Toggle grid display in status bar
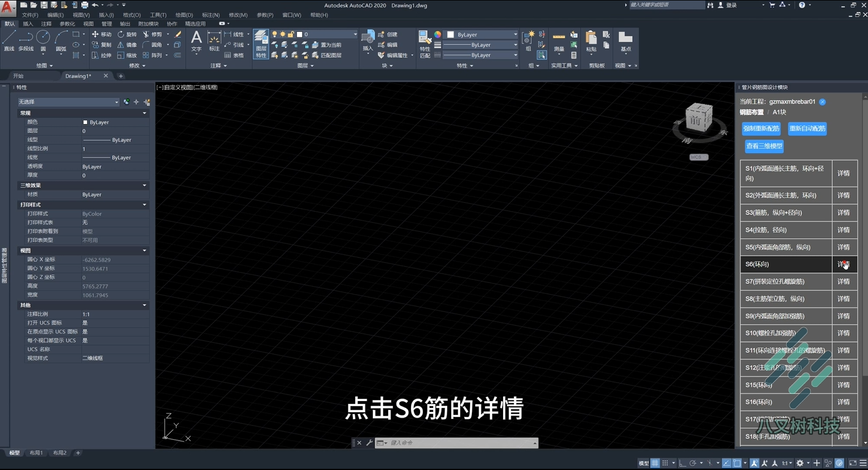868x470 pixels. tap(655, 463)
